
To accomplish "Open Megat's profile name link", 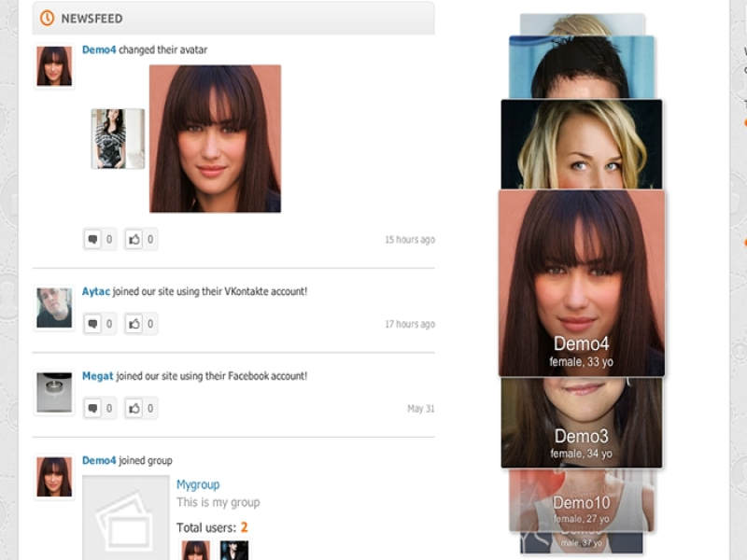I will click(97, 376).
